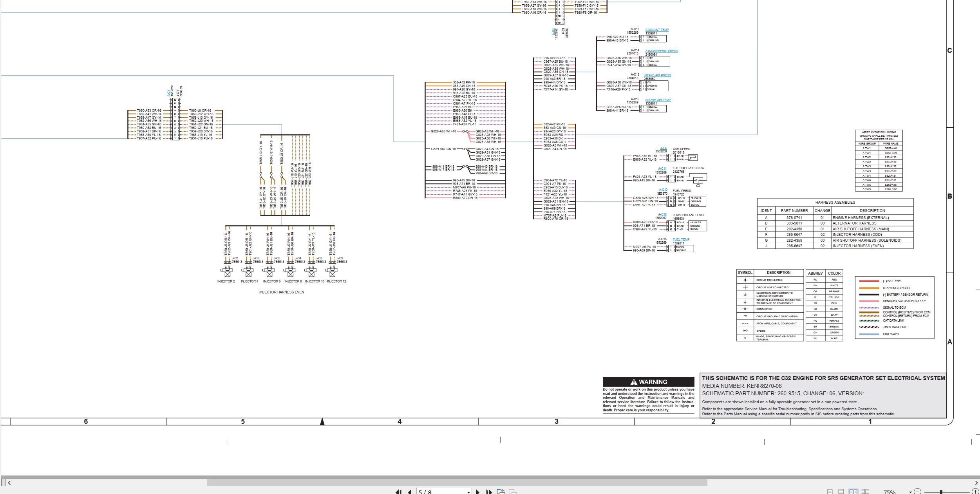The height and width of the screenshot is (494, 980).
Task: Select the two-page facing view
Action: point(853,492)
